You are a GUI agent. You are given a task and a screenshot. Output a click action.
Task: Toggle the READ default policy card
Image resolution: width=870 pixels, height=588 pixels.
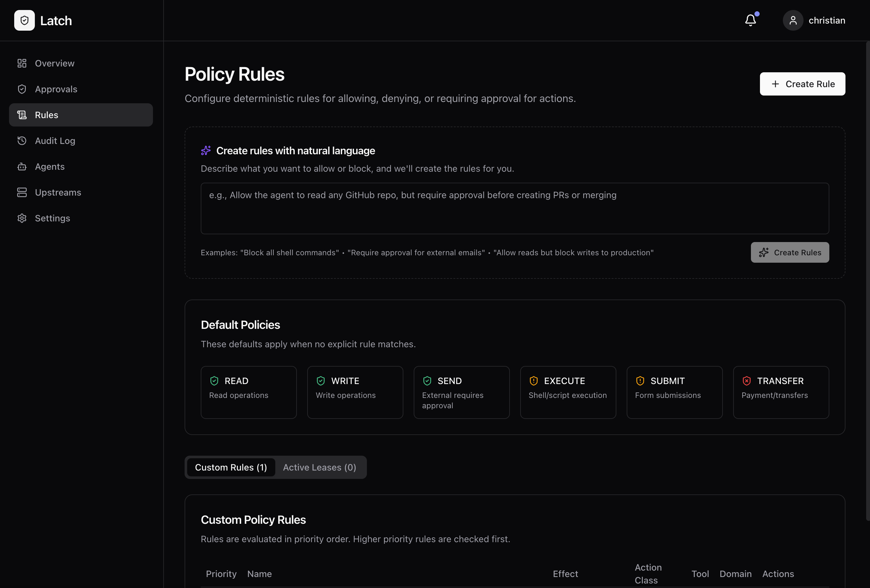point(248,392)
